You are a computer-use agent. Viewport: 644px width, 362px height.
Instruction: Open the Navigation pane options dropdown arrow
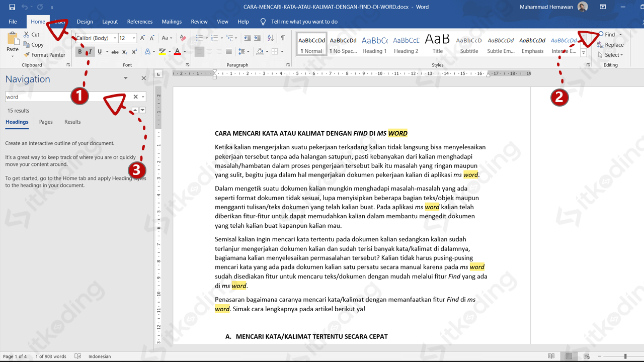(x=126, y=78)
